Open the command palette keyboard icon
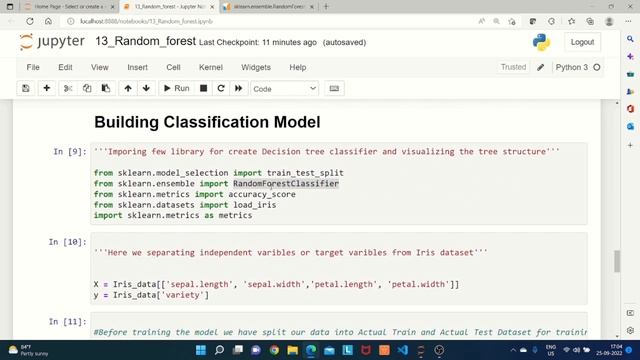This screenshot has height=360, width=640. click(334, 89)
